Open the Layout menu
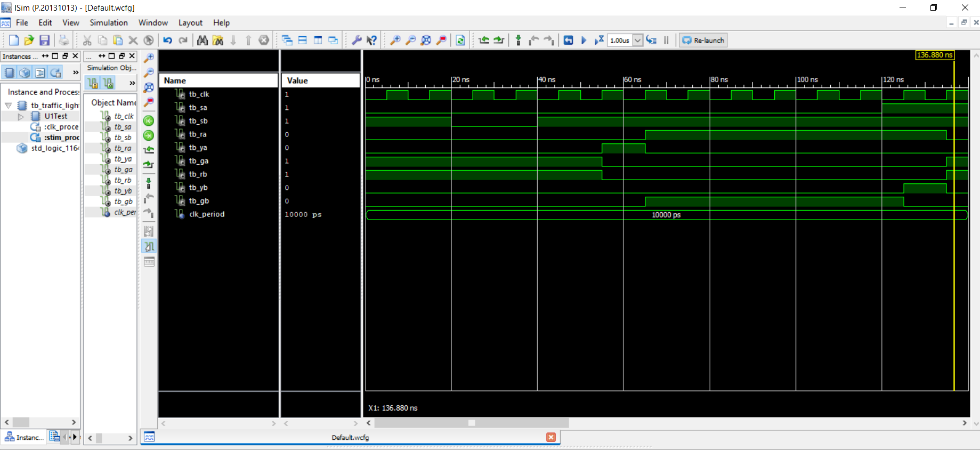 (190, 22)
